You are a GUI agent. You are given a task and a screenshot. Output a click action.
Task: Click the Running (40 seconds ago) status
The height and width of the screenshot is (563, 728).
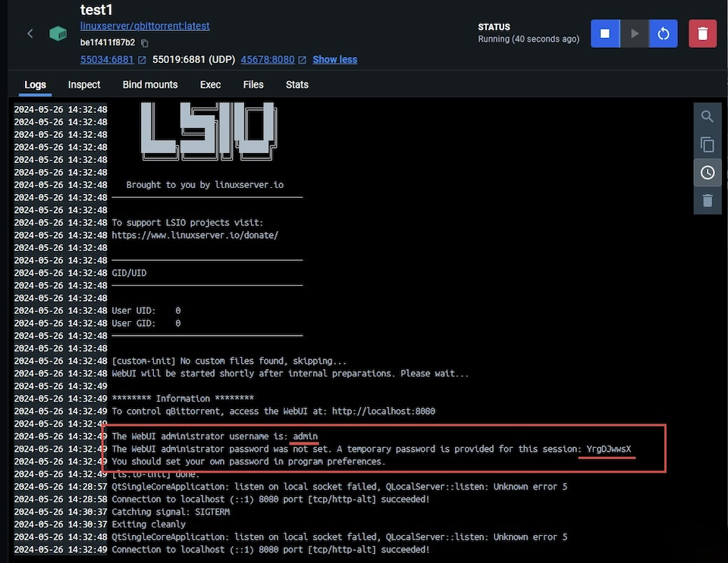(529, 39)
